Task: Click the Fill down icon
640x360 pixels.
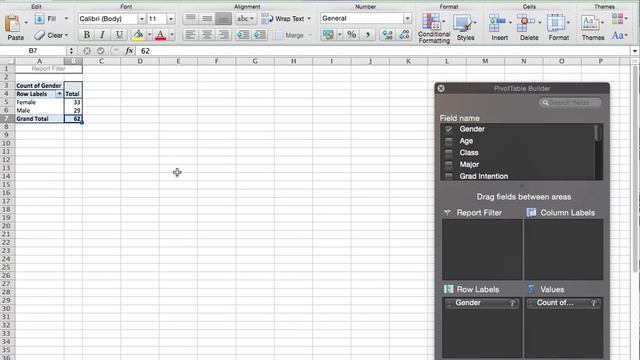Action: (x=39, y=19)
